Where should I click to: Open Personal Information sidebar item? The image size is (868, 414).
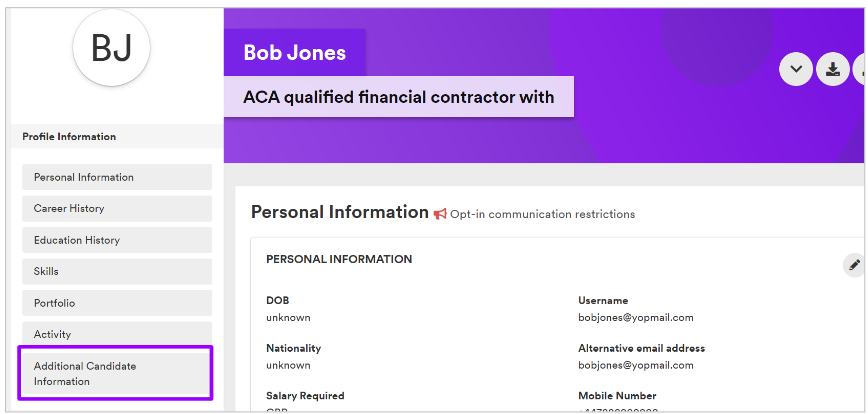point(117,177)
